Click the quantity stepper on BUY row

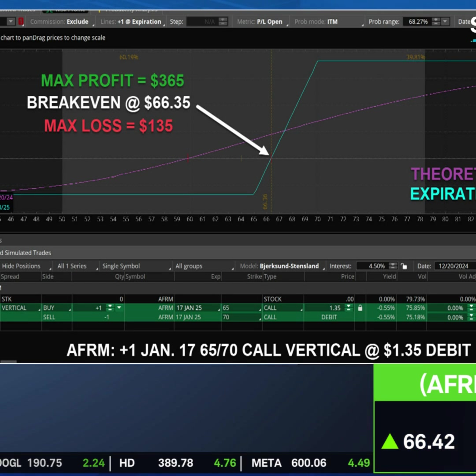click(x=110, y=308)
